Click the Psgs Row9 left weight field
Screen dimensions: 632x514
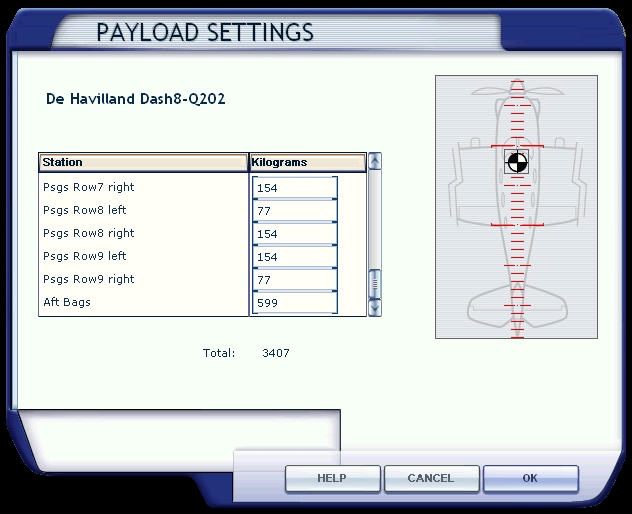point(294,257)
